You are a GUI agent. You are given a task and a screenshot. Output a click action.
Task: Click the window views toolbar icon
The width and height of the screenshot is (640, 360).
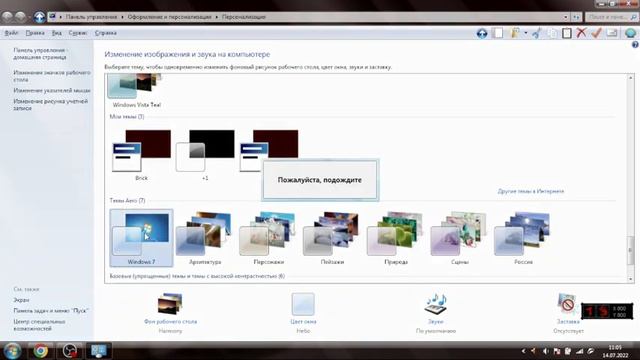[611, 33]
